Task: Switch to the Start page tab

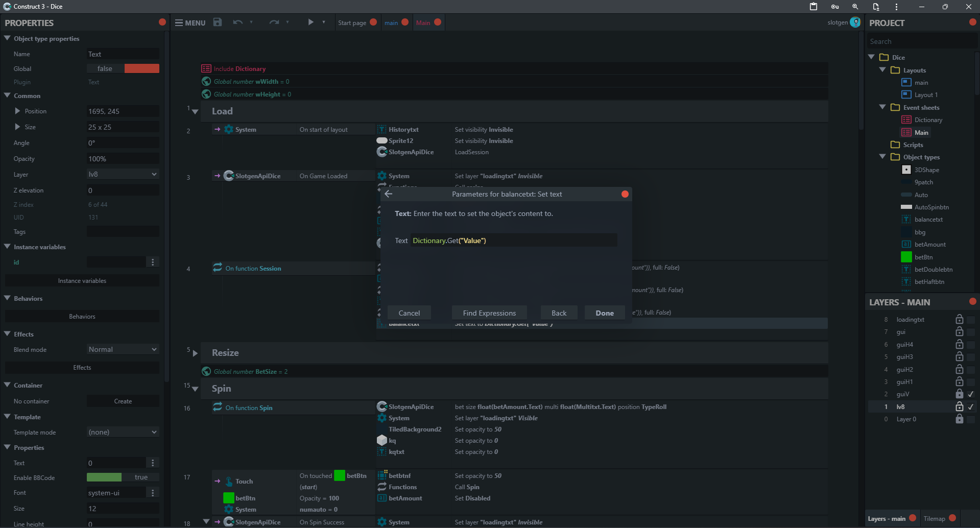Action: point(352,22)
